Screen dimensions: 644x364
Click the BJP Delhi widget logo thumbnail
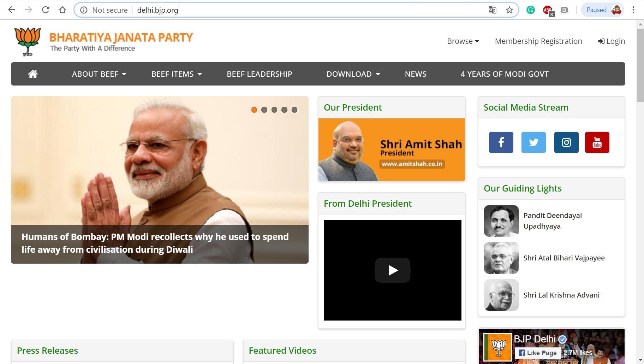click(x=497, y=347)
